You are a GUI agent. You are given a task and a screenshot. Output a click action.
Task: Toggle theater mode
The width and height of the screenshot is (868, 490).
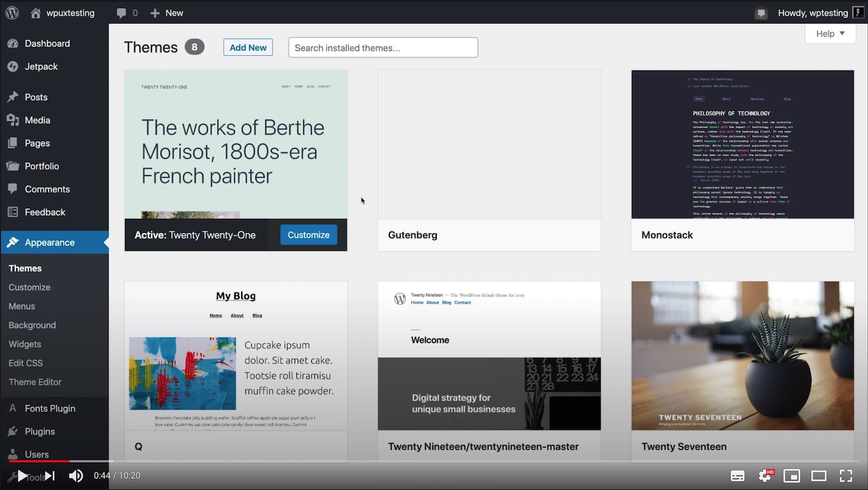click(x=819, y=476)
